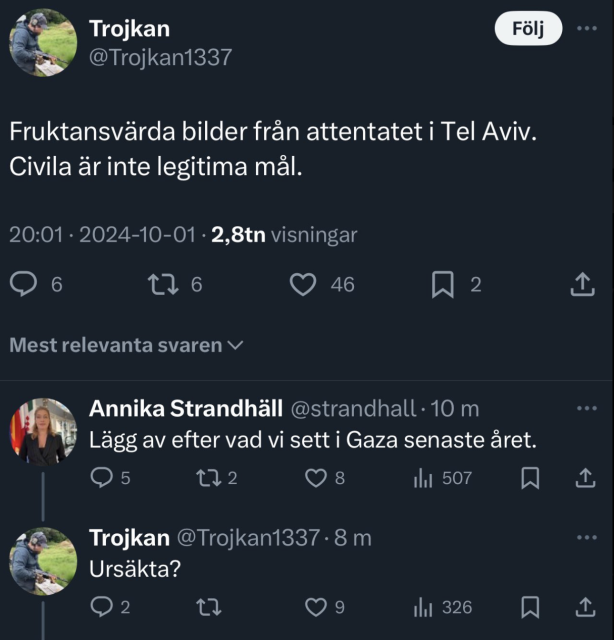Image resolution: width=614 pixels, height=640 pixels.
Task: Like Annika Strandhäll's reply
Action: [x=316, y=478]
